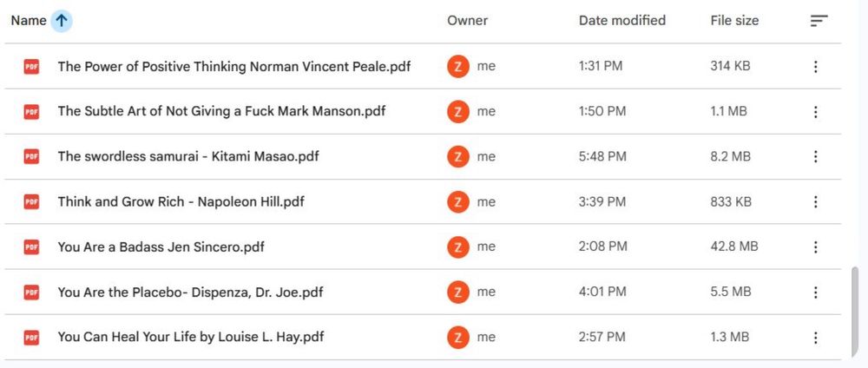Click owner avatar on Subtle Art row

coord(457,112)
